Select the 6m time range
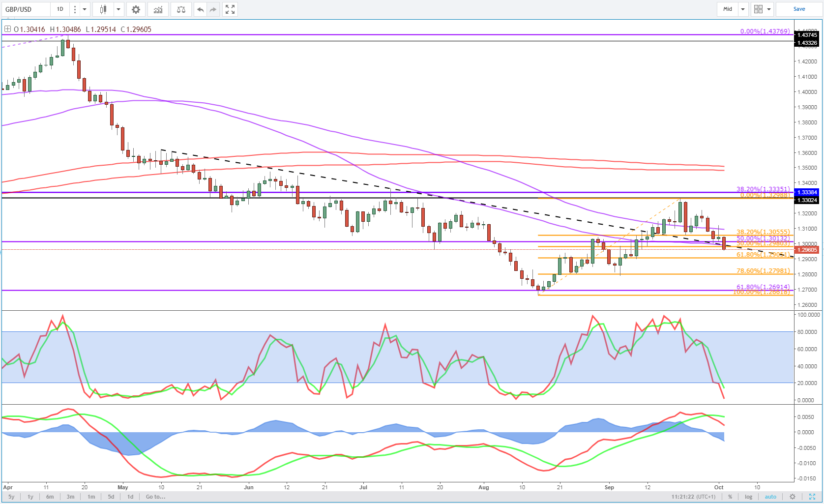The width and height of the screenshot is (824, 504). 50,497
